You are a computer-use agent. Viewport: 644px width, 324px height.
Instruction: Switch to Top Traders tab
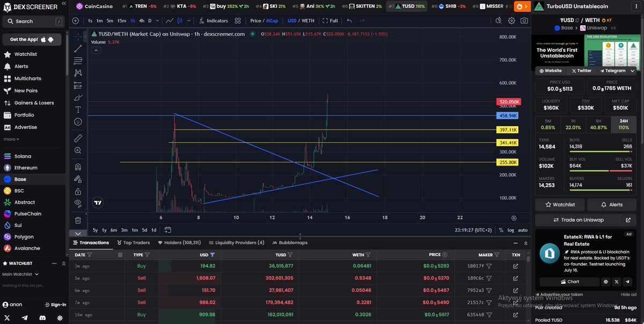[x=133, y=242]
